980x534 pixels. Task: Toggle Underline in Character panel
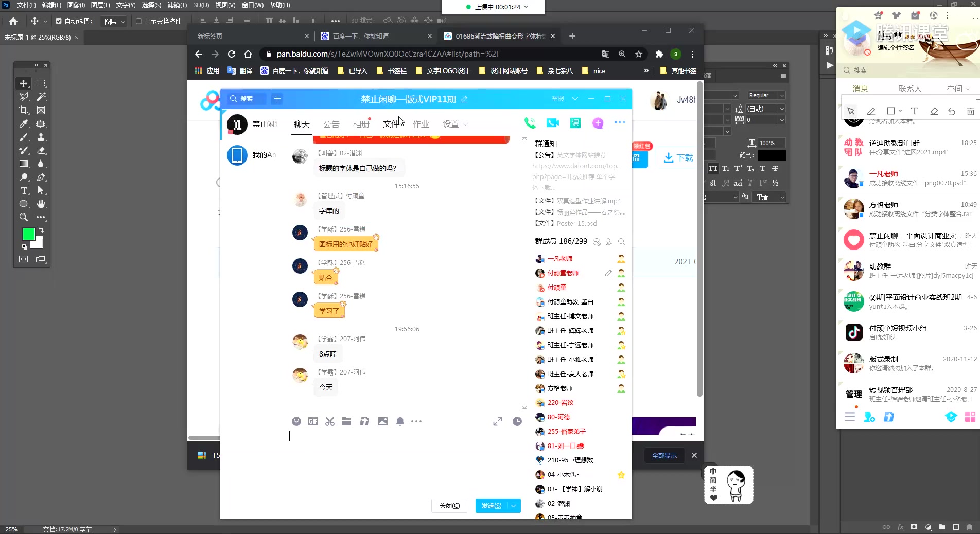[x=763, y=168]
